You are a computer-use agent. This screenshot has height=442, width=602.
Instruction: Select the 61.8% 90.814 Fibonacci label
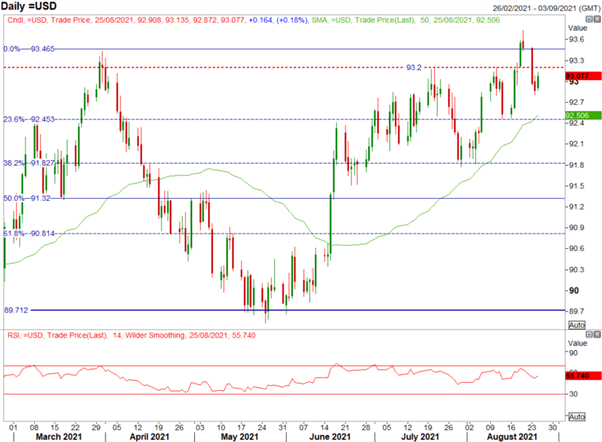pyautogui.click(x=29, y=233)
